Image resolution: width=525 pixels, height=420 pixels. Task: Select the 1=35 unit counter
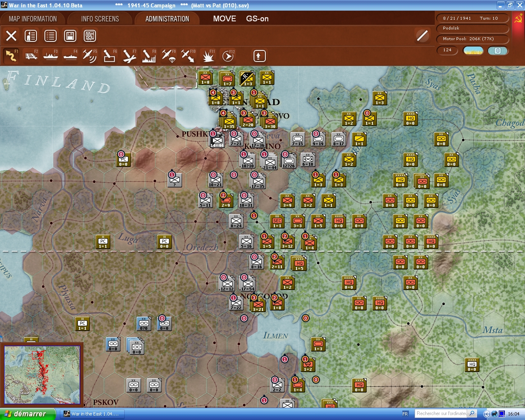coord(229,122)
